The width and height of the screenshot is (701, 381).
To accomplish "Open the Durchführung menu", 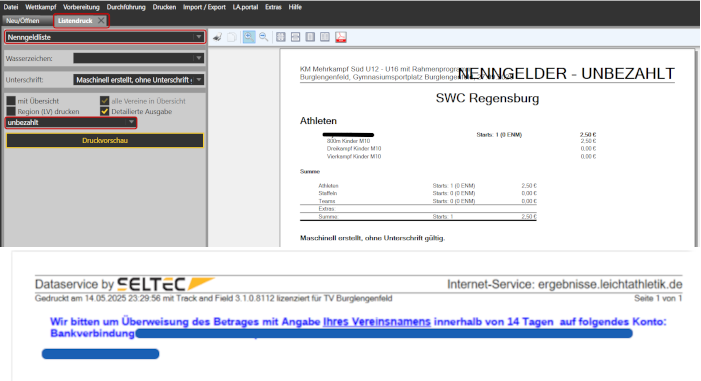I will (x=126, y=7).
